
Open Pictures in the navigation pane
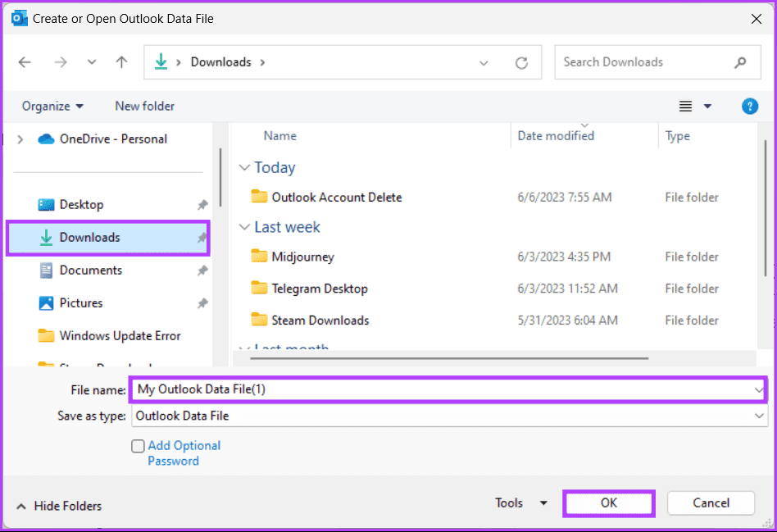[70, 303]
